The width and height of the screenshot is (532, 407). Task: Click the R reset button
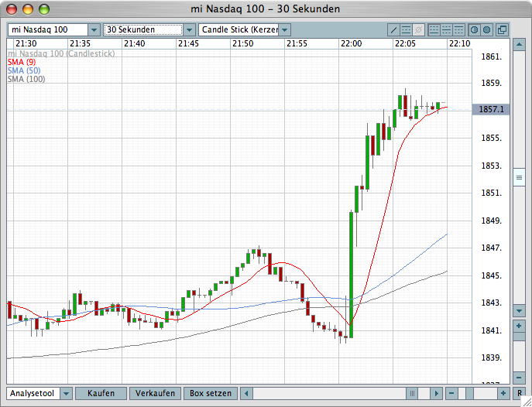[520, 393]
